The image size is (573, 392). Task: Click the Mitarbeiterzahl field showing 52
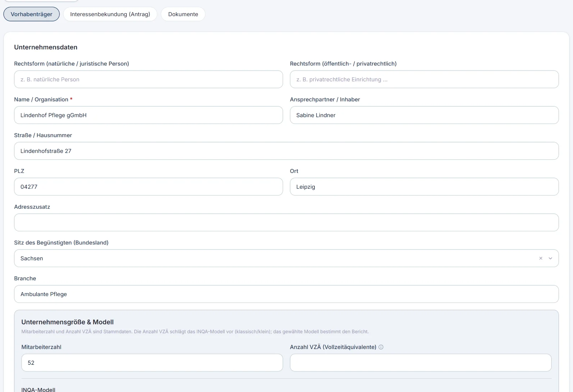point(152,363)
